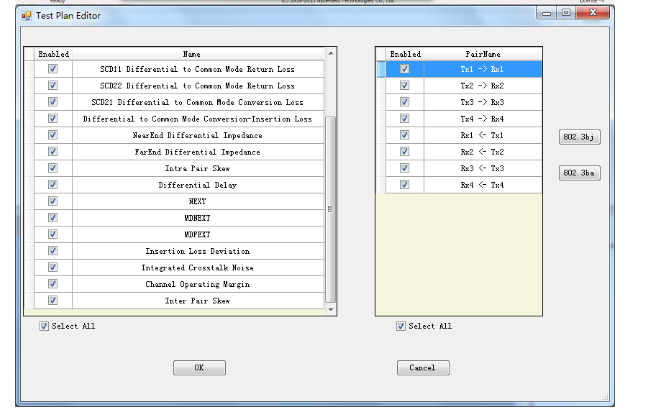Screen dimensions: 652x419
Task: Disable the Intra Pair Skew test
Action: pos(53,168)
